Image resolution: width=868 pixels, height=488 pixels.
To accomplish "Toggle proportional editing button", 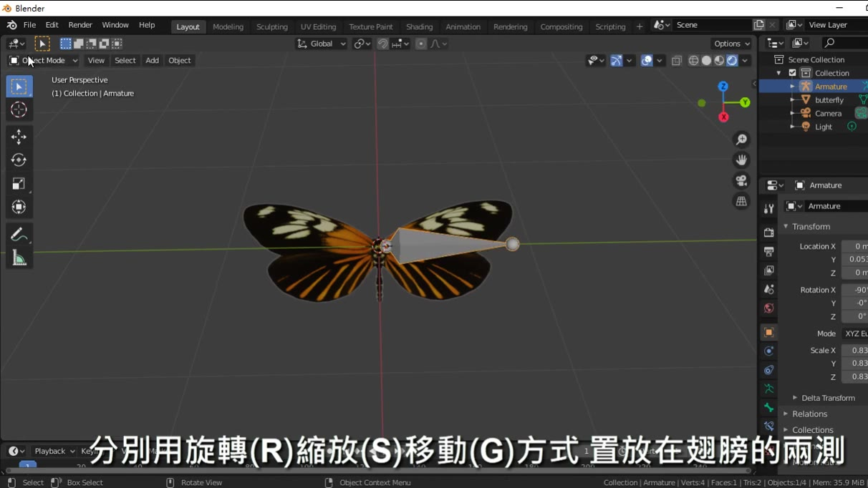I will coord(421,44).
